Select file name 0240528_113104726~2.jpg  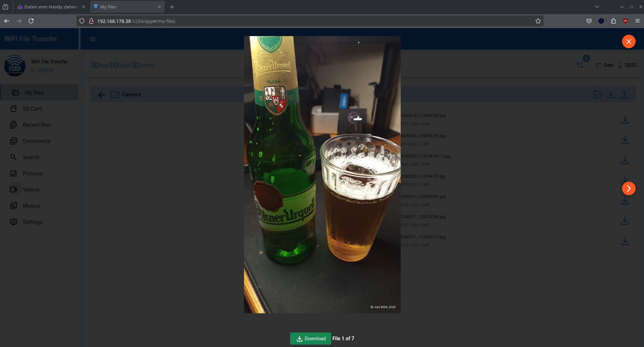coord(426,156)
